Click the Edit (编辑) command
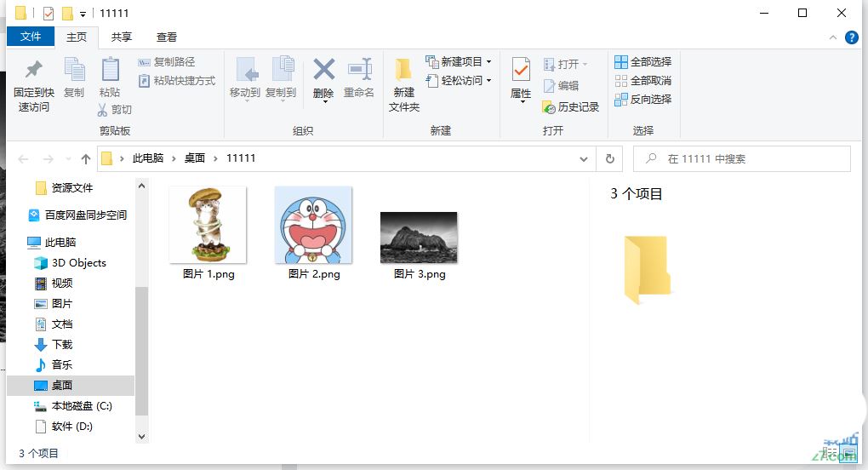The height and width of the screenshot is (470, 868). pyautogui.click(x=561, y=86)
